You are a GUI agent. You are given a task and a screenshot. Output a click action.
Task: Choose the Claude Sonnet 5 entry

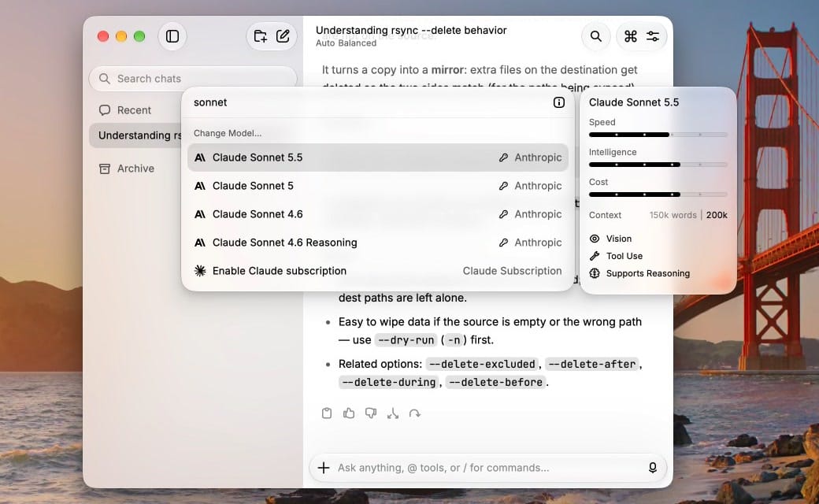[x=378, y=186]
